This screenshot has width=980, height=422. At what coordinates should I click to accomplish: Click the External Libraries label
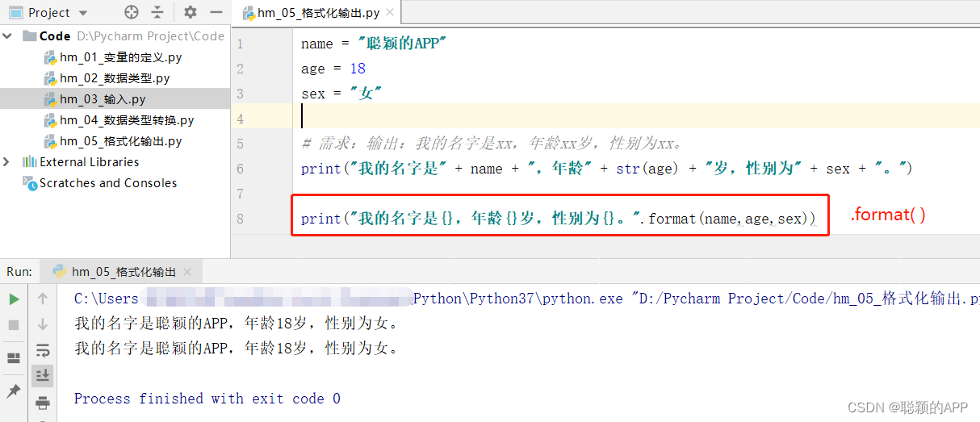[x=89, y=161]
